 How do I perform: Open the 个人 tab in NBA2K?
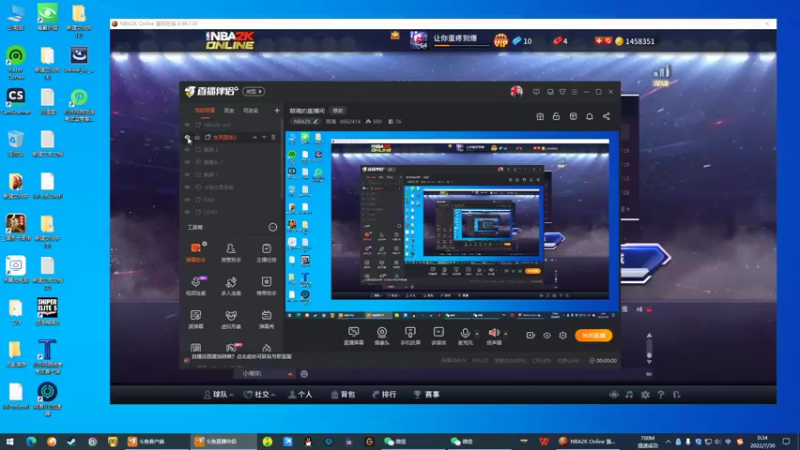[301, 394]
